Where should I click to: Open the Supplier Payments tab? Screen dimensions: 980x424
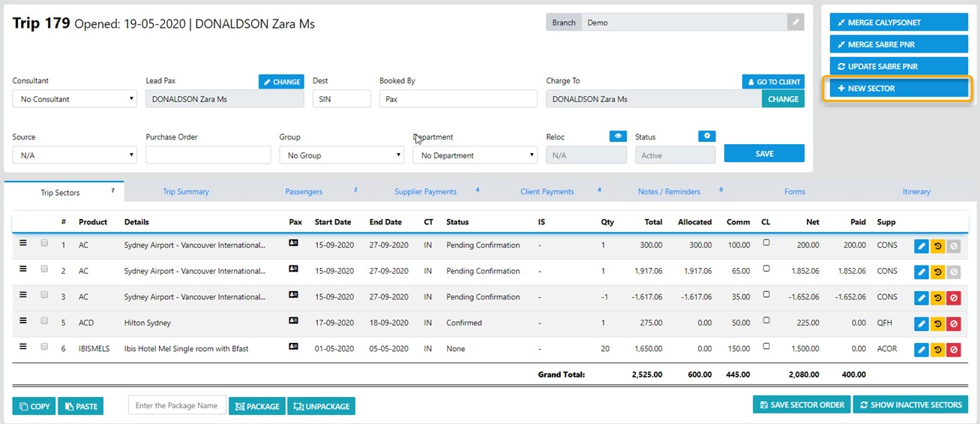425,192
